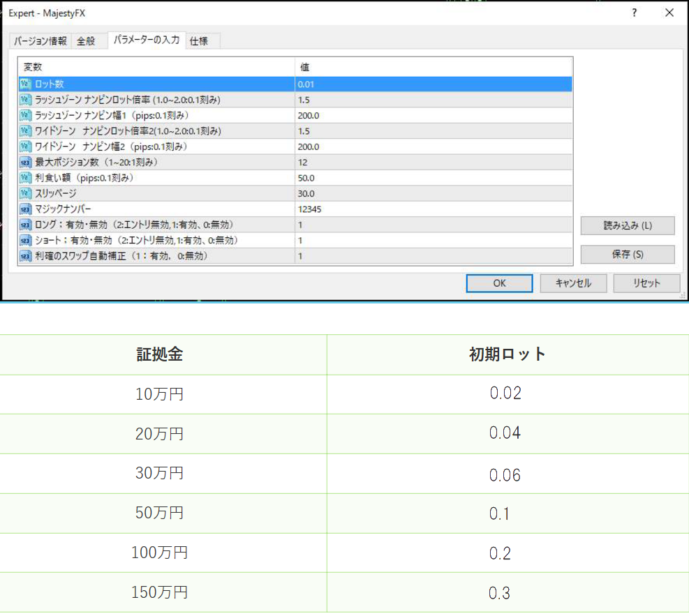
Task: Click the 保存 (S) button
Action: [x=628, y=254]
